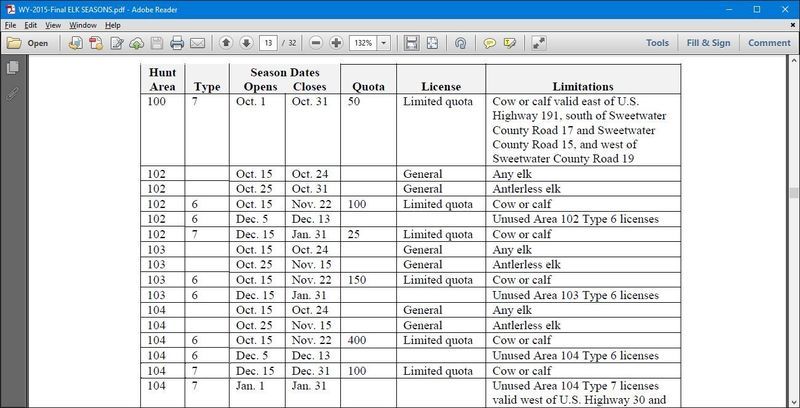Click the 'Hunt Area' header cell

(163, 80)
